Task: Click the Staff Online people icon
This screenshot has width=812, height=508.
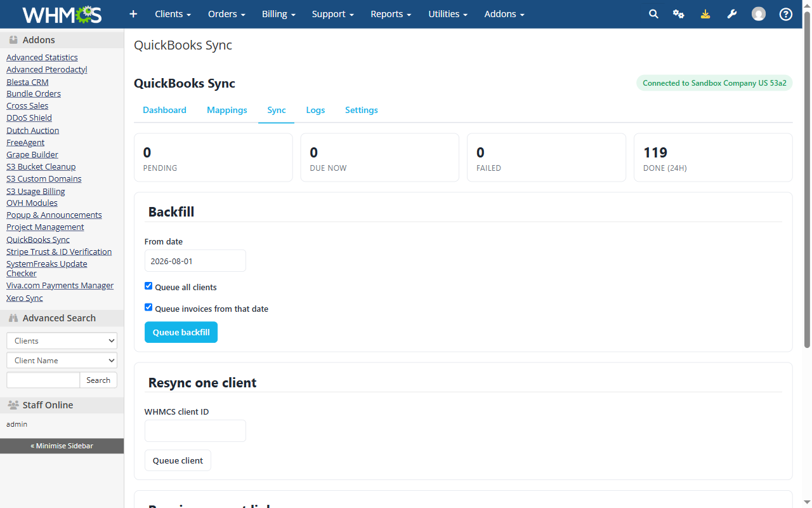Action: pyautogui.click(x=13, y=405)
